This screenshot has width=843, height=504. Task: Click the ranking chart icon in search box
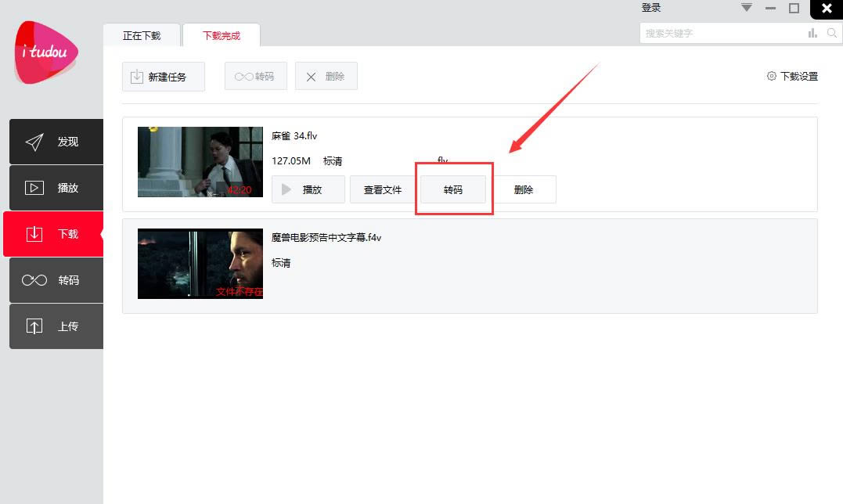point(812,34)
